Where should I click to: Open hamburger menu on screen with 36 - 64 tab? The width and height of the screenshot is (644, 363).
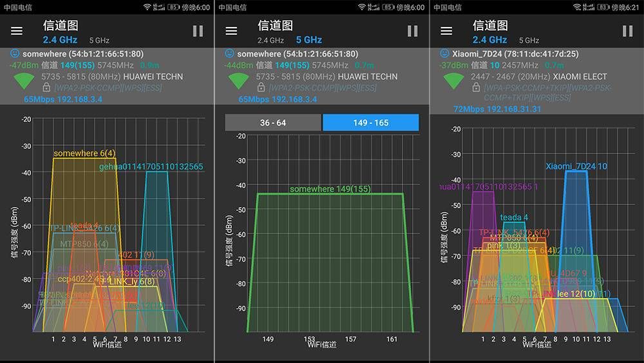point(231,31)
